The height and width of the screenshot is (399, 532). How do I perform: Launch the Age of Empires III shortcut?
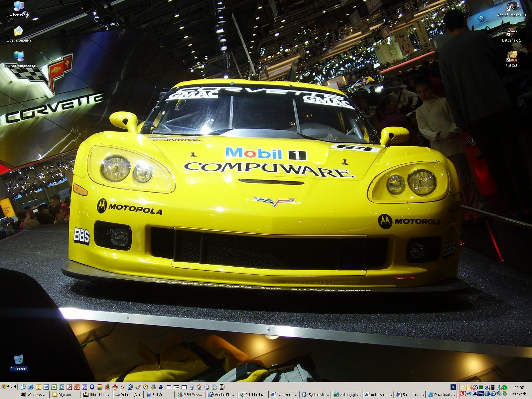pos(511,7)
